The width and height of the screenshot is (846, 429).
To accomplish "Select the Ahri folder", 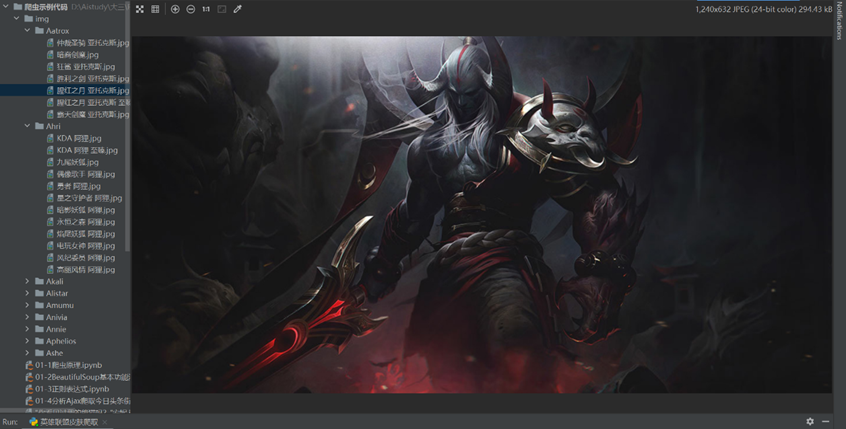I will pyautogui.click(x=47, y=126).
